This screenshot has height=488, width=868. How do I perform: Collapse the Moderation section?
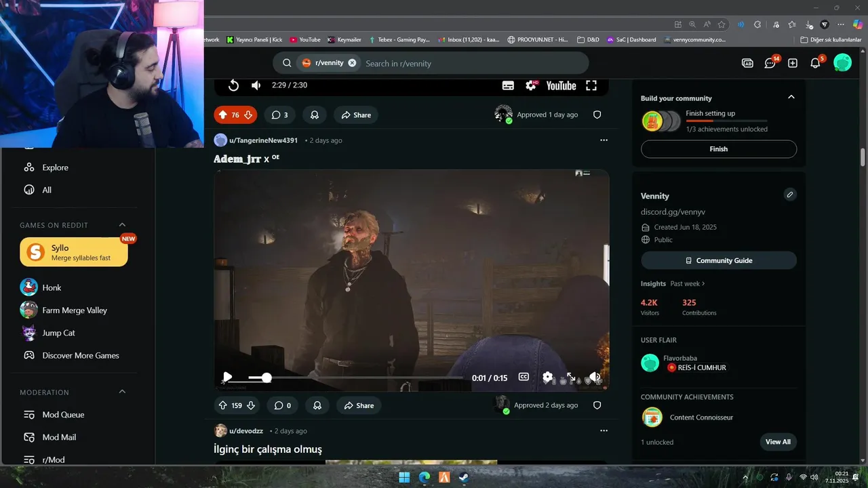pos(122,392)
